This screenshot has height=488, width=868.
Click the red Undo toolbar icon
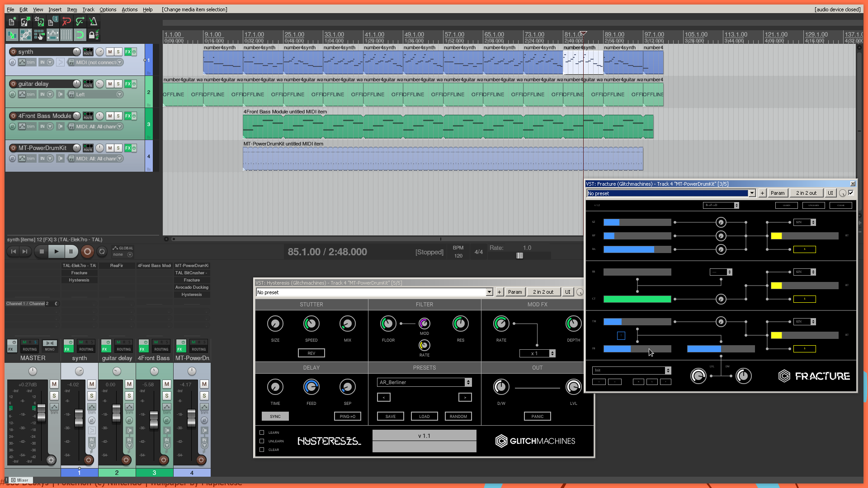pyautogui.click(x=66, y=21)
